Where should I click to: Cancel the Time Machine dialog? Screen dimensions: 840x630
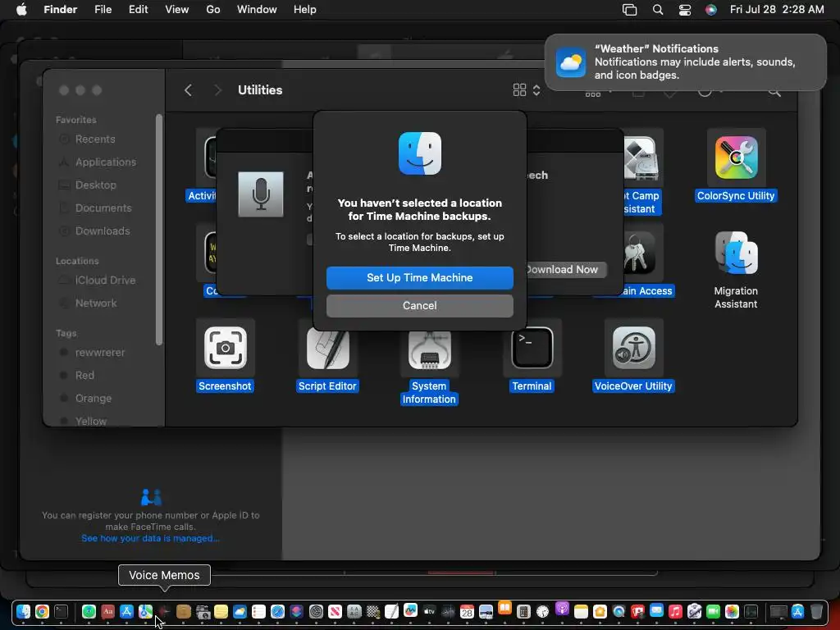(419, 305)
